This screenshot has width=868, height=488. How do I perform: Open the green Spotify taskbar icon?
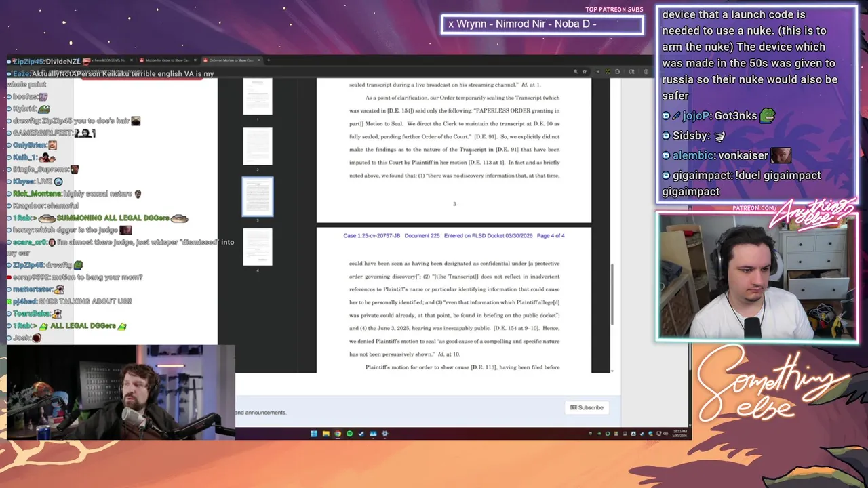pos(349,434)
